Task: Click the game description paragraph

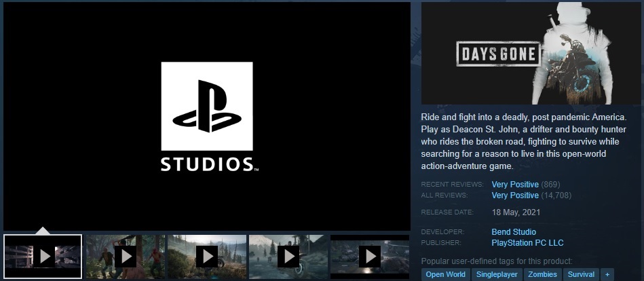Action: [x=524, y=142]
